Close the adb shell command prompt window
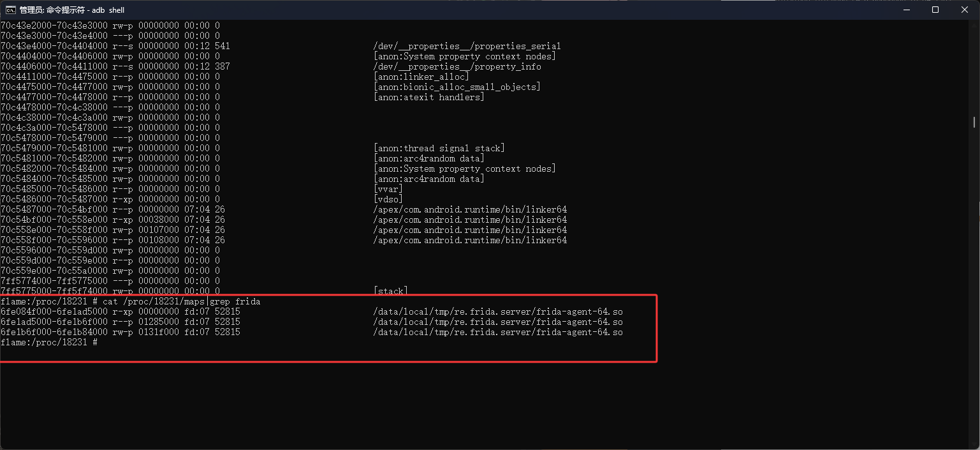Screen dimensions: 980x450 (965, 10)
